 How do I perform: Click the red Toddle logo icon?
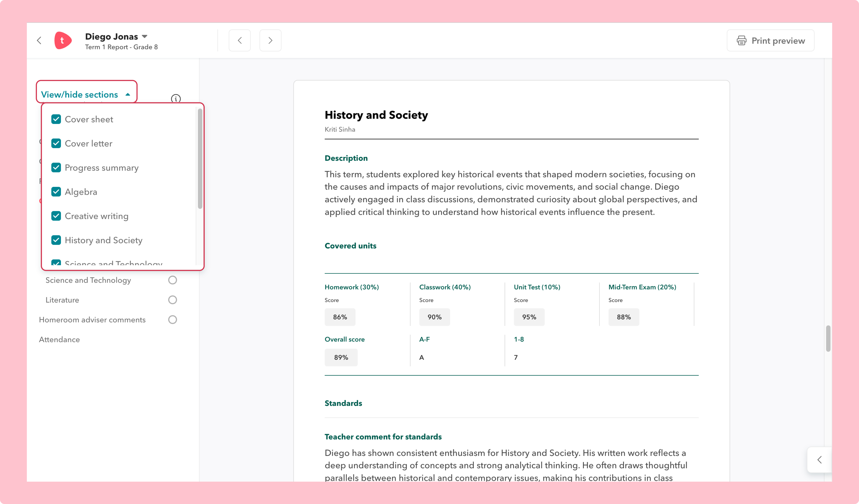tap(63, 41)
